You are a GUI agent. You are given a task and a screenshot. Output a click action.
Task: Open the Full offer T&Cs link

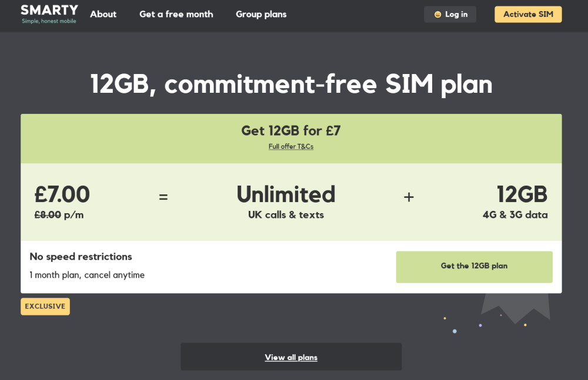click(x=291, y=146)
